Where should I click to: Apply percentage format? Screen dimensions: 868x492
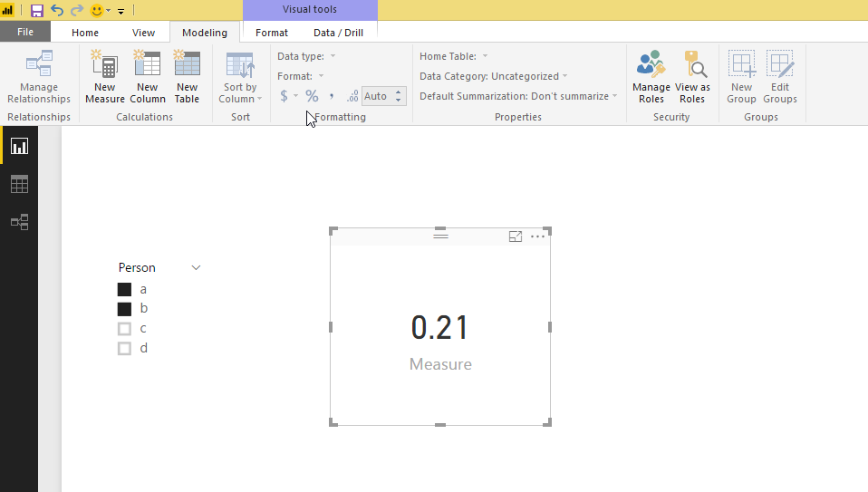pyautogui.click(x=313, y=96)
